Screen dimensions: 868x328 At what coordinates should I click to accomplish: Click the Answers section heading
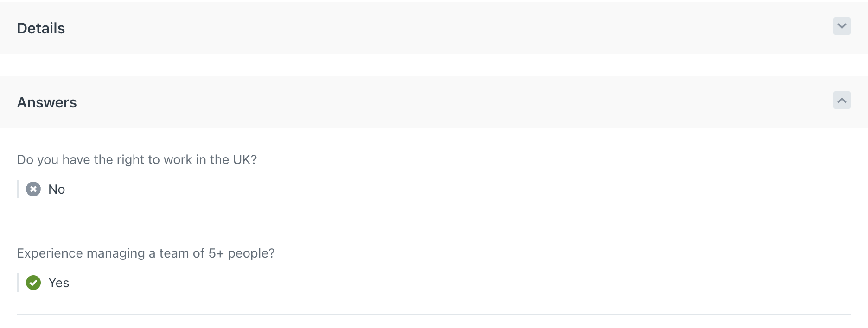[x=47, y=102]
